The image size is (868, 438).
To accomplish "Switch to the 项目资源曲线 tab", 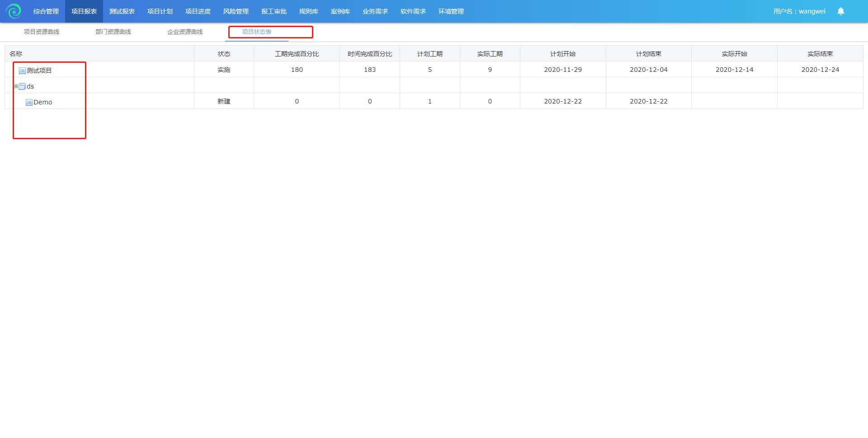I will [x=42, y=32].
